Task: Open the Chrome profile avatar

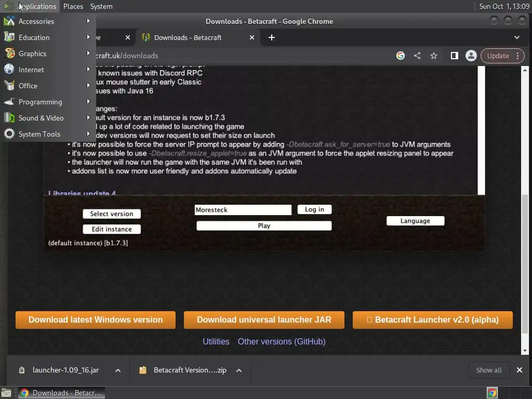Action: pos(471,56)
